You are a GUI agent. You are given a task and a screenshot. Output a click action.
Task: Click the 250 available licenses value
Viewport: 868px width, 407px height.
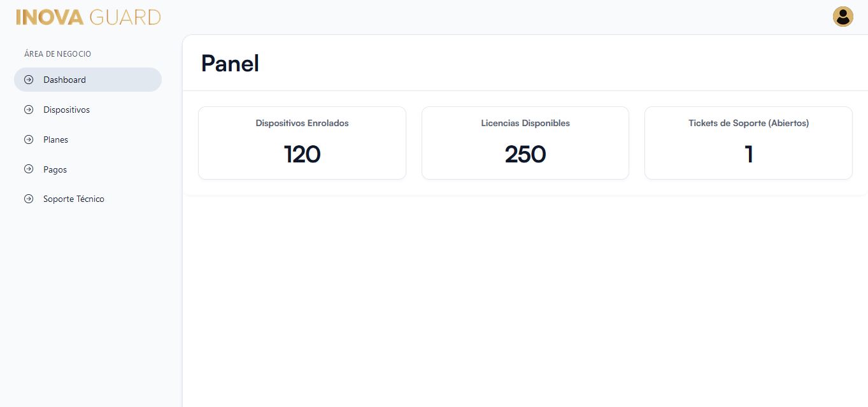[x=525, y=154]
